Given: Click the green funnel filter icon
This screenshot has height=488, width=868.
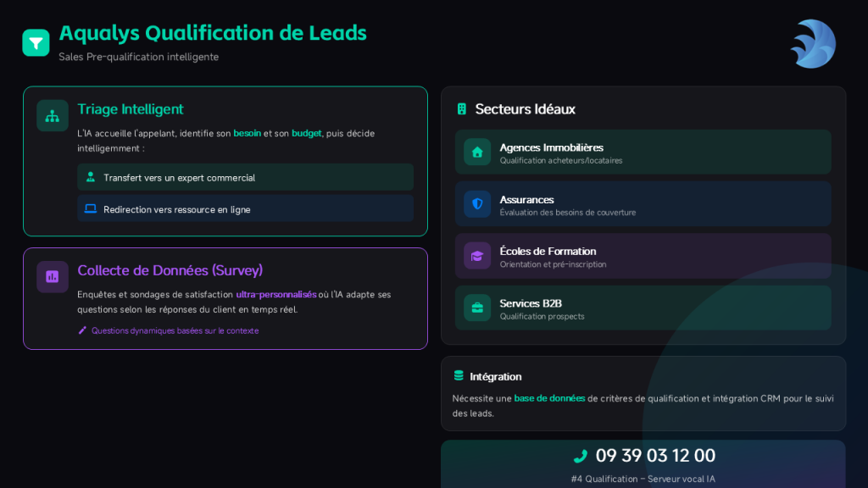Looking at the screenshot, I should coord(36,42).
